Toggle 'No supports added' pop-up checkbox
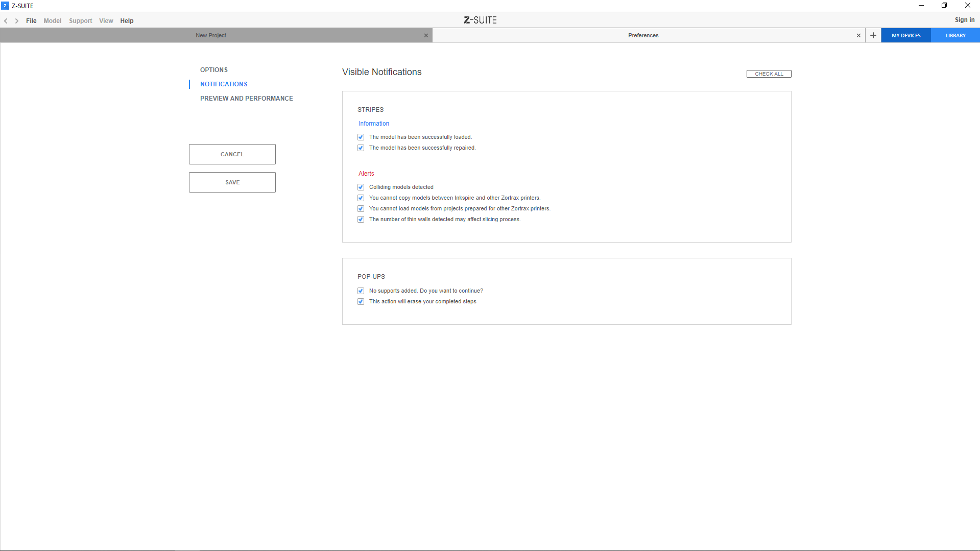The image size is (980, 551). tap(361, 291)
